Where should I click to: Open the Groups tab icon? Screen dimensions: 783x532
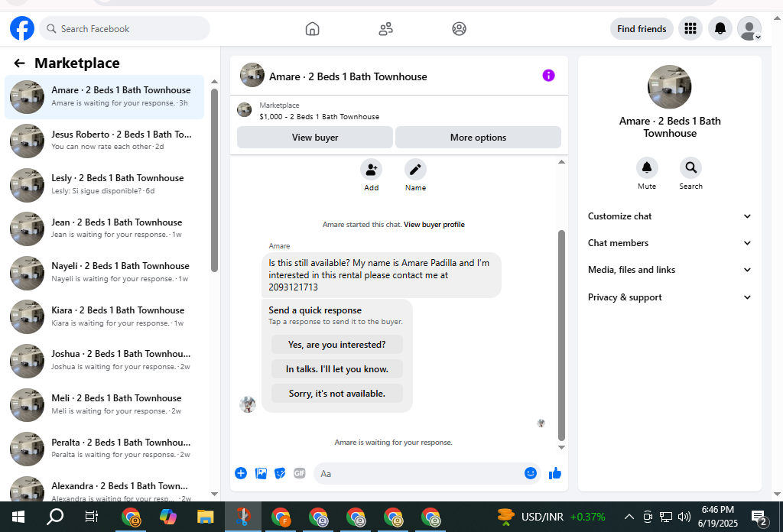click(x=459, y=29)
